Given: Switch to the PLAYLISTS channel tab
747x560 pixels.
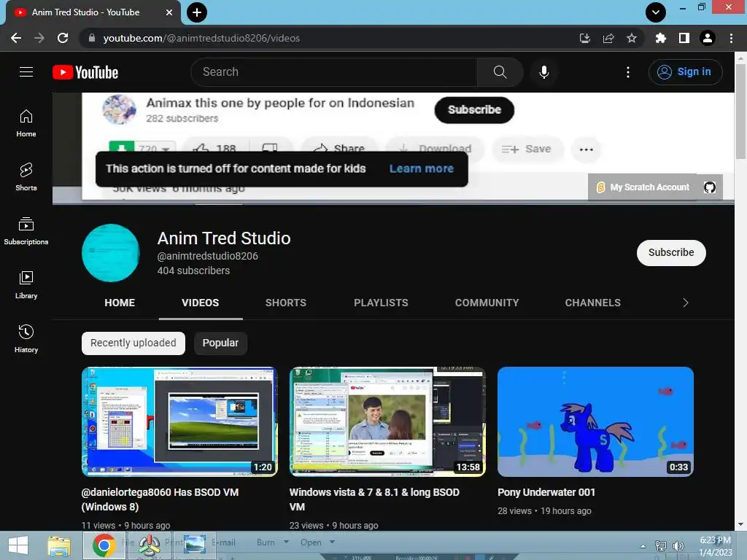Looking at the screenshot, I should click(381, 303).
